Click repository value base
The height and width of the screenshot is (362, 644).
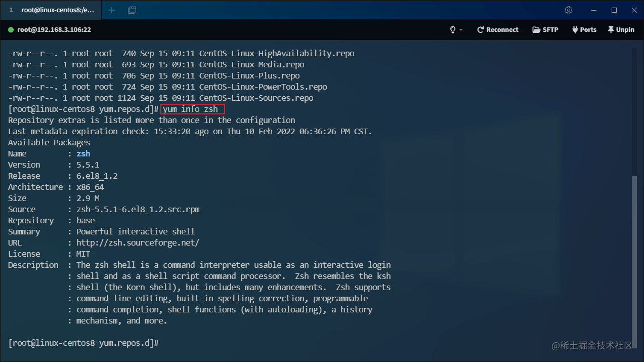(85, 221)
